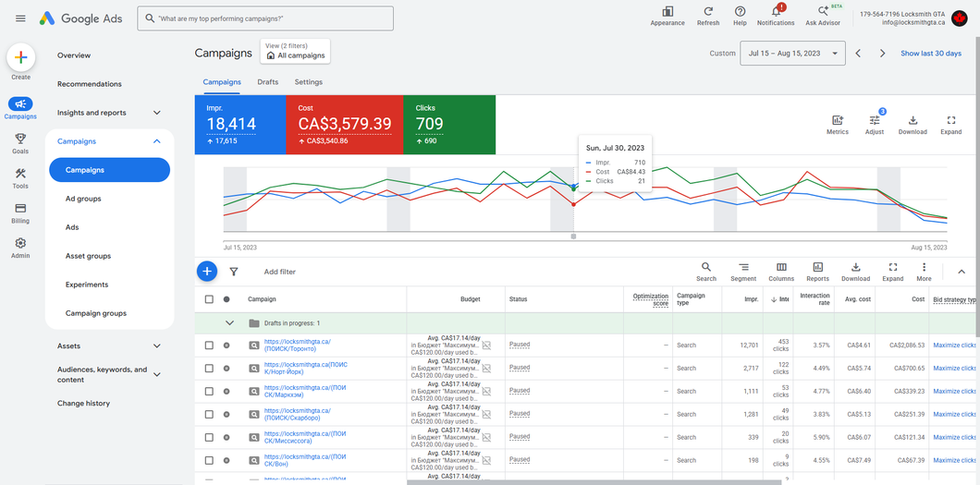Expand the campaigns table
Viewport: 980px width, 485px height.
[x=892, y=272]
